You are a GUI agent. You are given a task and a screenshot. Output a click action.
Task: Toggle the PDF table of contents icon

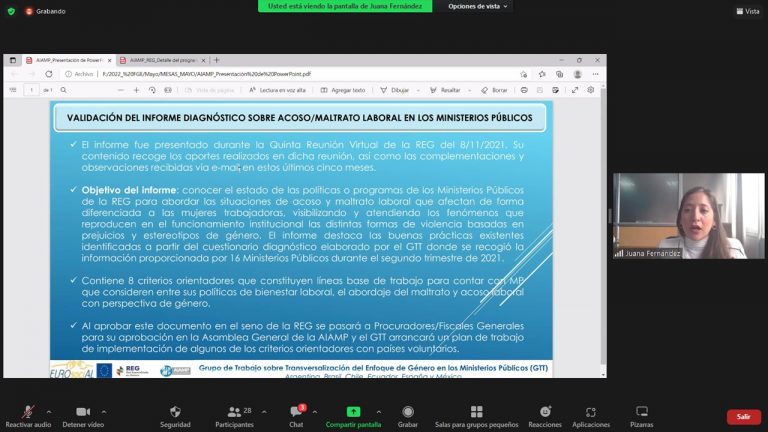[13, 90]
